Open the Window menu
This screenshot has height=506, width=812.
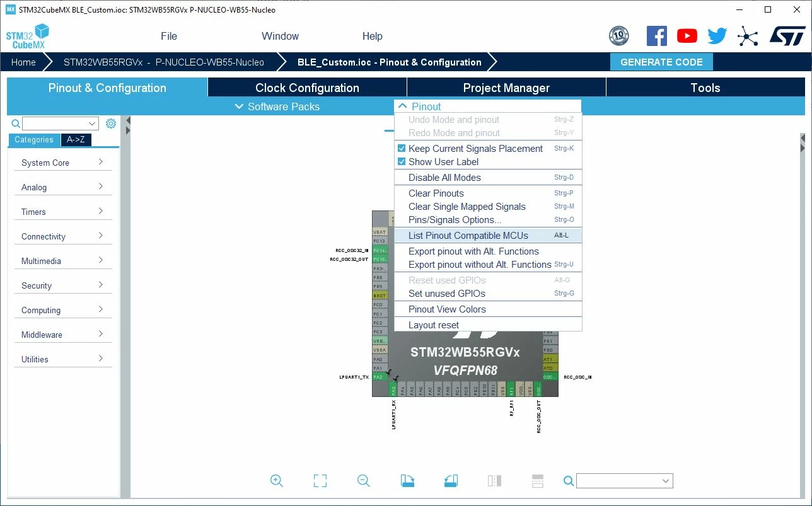coord(280,36)
